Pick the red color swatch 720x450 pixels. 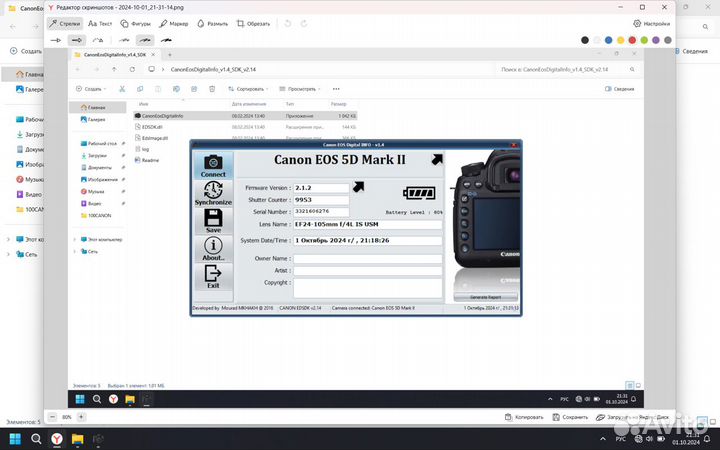click(632, 40)
